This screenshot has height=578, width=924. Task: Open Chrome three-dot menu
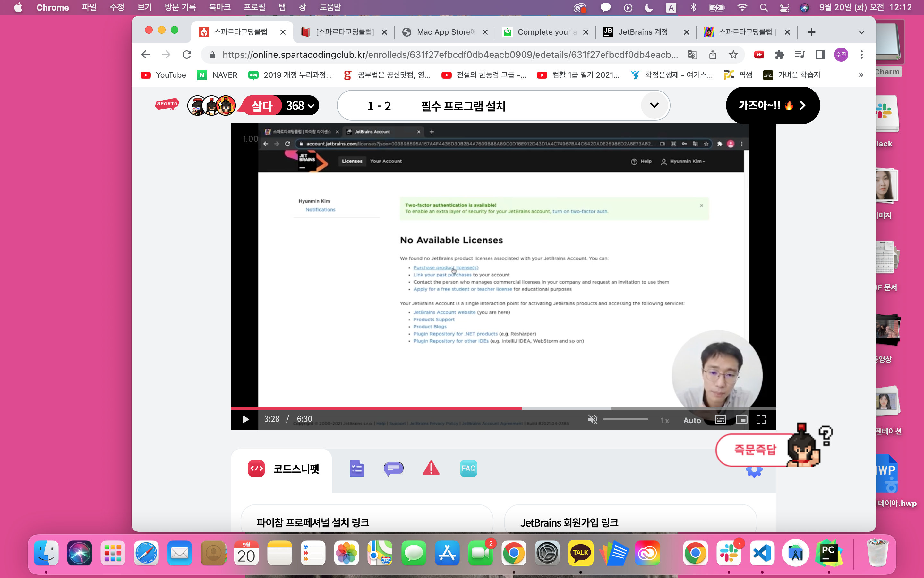862,55
